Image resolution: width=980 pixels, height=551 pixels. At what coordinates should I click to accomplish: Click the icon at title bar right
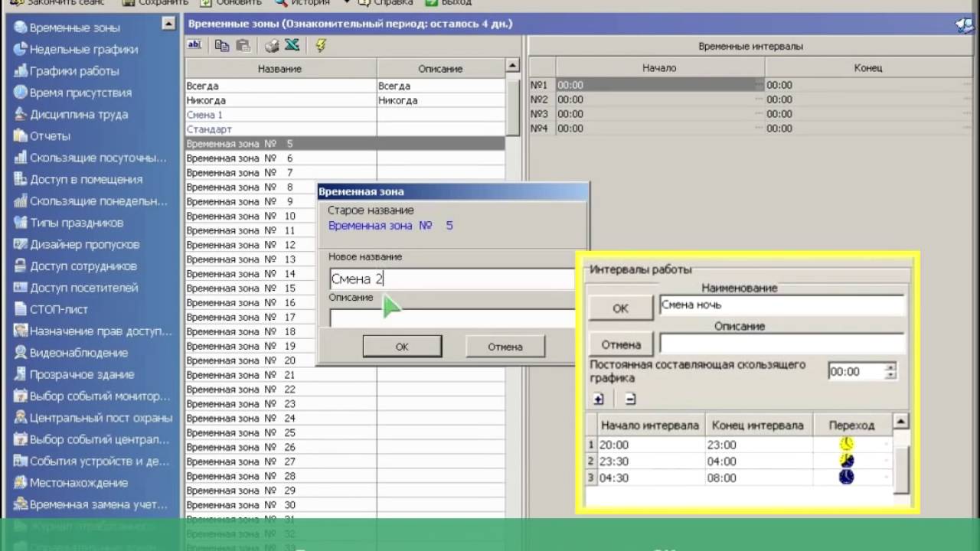(x=965, y=24)
